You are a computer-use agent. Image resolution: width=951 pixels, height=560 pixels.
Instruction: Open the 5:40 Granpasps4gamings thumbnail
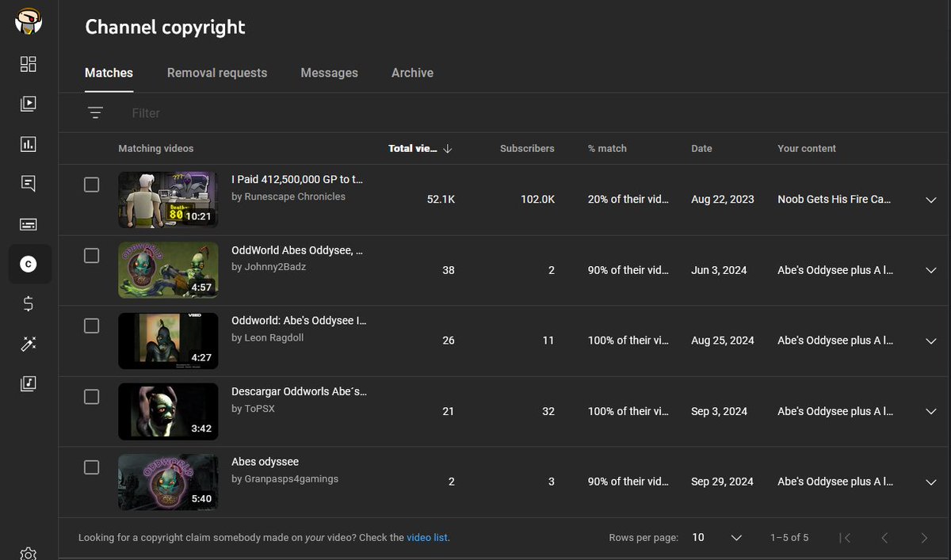click(x=168, y=482)
